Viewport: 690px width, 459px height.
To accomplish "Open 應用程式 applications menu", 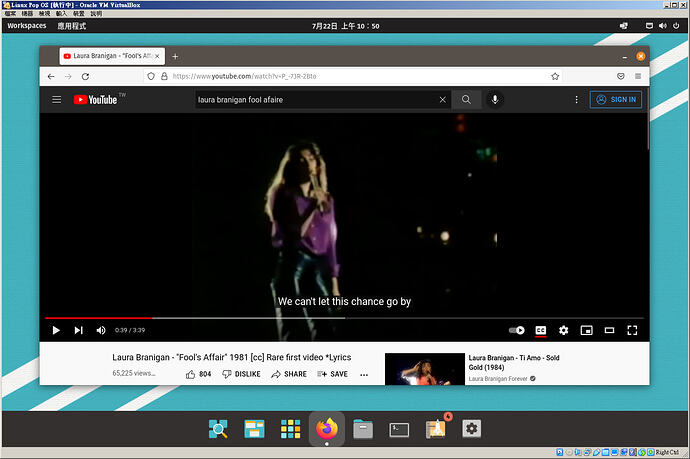I will click(71, 26).
